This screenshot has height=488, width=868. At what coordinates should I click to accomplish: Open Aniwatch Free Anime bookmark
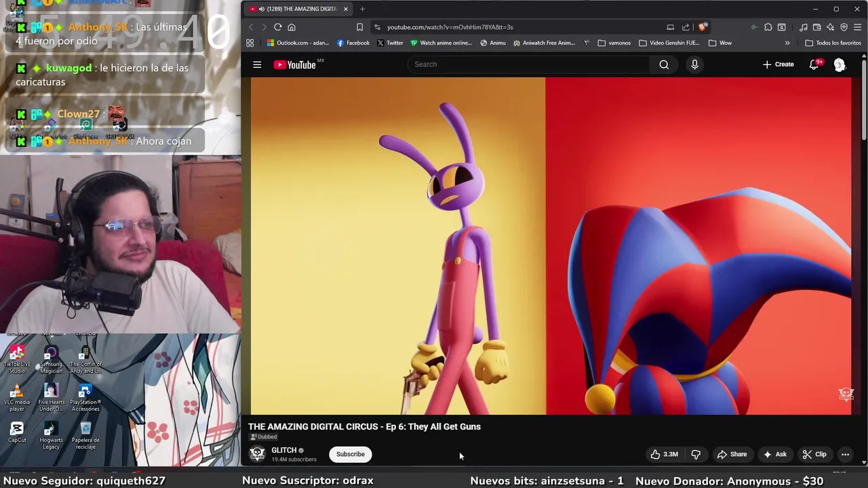pyautogui.click(x=544, y=43)
